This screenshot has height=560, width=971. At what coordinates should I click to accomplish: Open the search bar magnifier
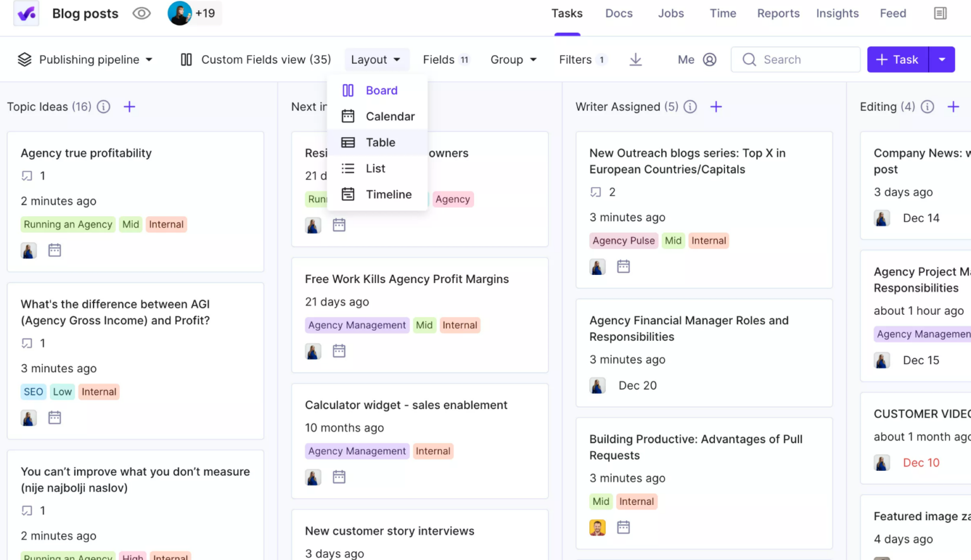point(749,59)
